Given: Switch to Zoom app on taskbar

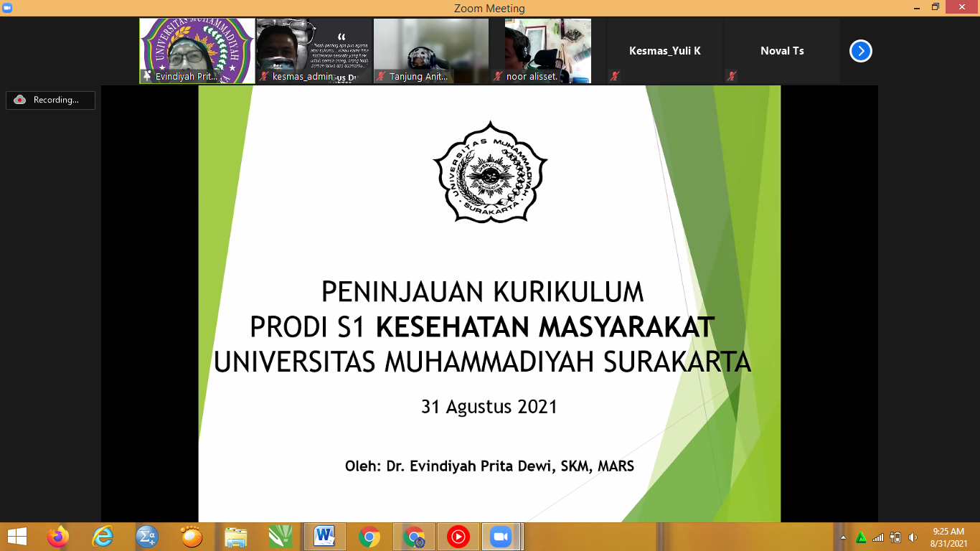Looking at the screenshot, I should [x=501, y=537].
